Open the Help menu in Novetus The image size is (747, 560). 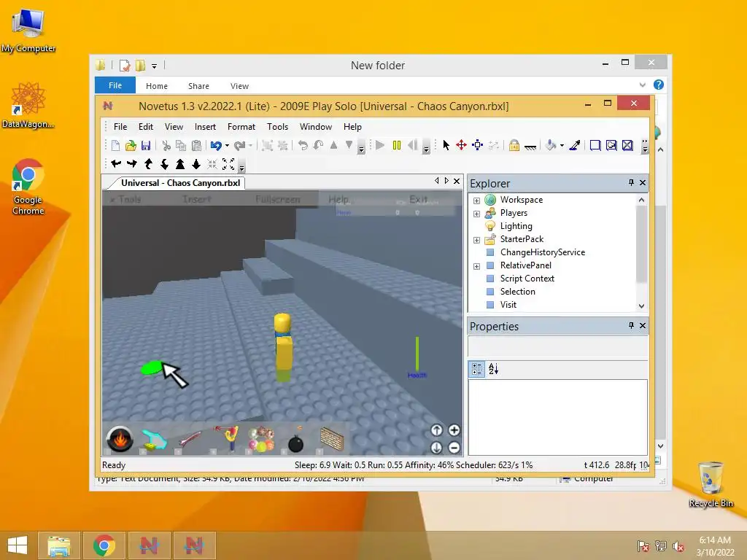pyautogui.click(x=352, y=127)
